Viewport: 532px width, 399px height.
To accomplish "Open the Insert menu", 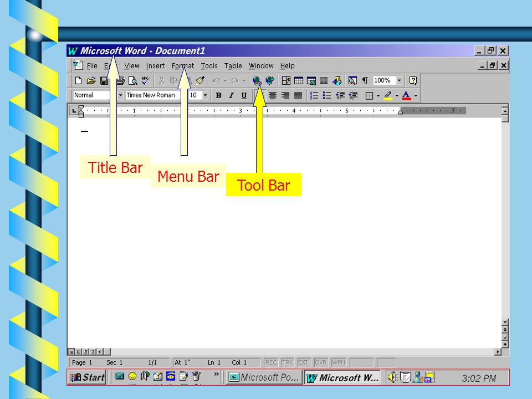I will pyautogui.click(x=155, y=66).
